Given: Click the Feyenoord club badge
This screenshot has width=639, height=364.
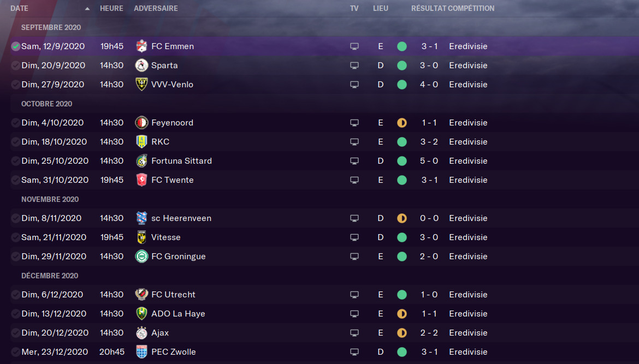Looking at the screenshot, I should [x=141, y=123].
